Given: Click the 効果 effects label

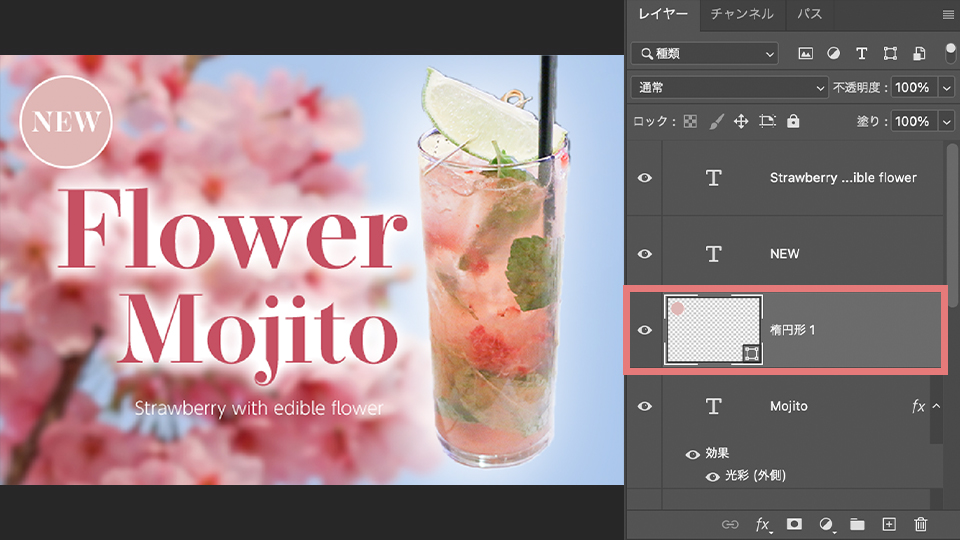Looking at the screenshot, I should pyautogui.click(x=717, y=453).
